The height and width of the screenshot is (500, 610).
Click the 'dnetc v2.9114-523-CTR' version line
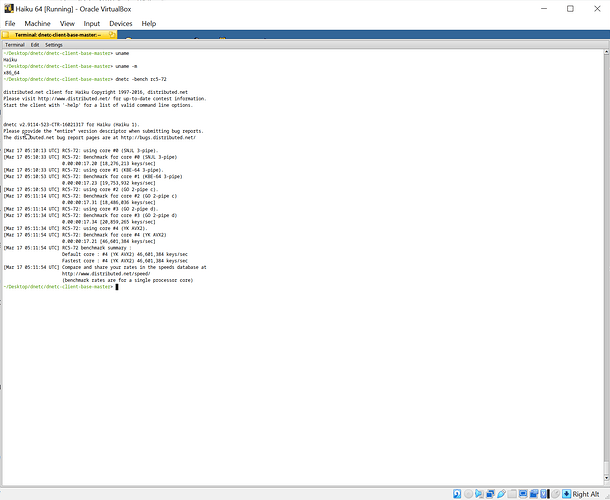coord(71,125)
